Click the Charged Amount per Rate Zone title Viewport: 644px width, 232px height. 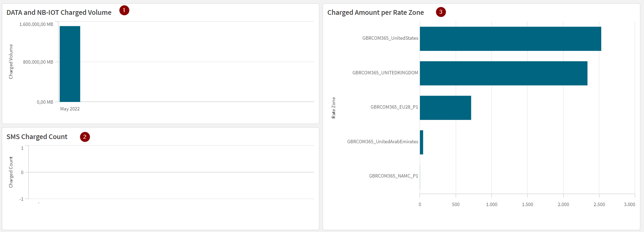pos(375,12)
